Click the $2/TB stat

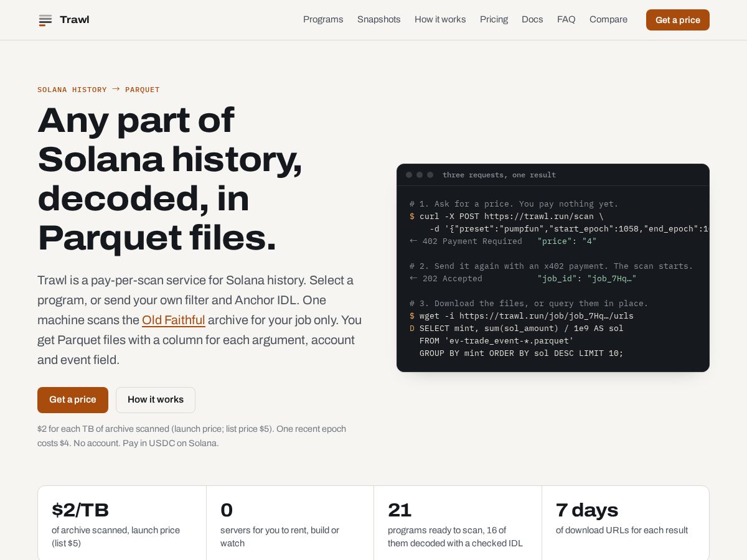pyautogui.click(x=80, y=510)
